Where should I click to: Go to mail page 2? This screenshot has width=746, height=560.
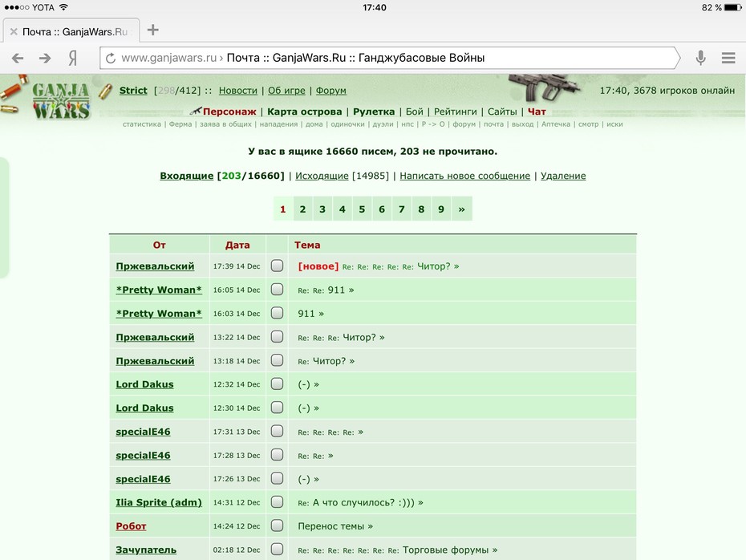point(302,209)
